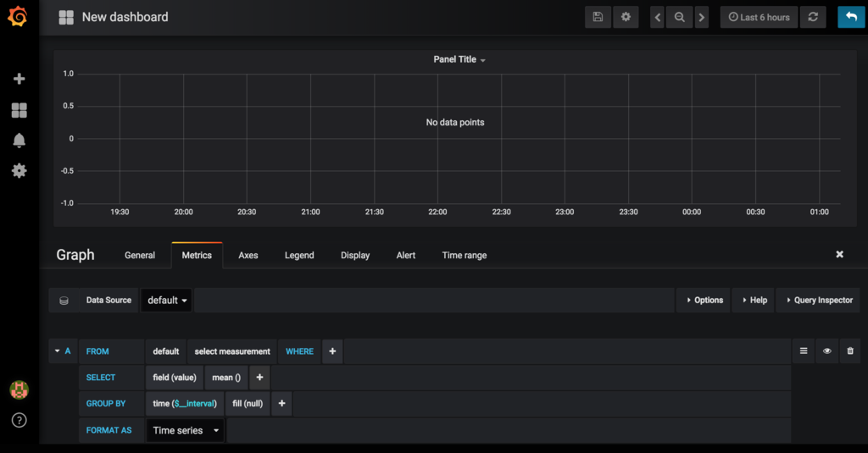Open the Display tab
Image resolution: width=868 pixels, height=453 pixels.
click(x=355, y=255)
